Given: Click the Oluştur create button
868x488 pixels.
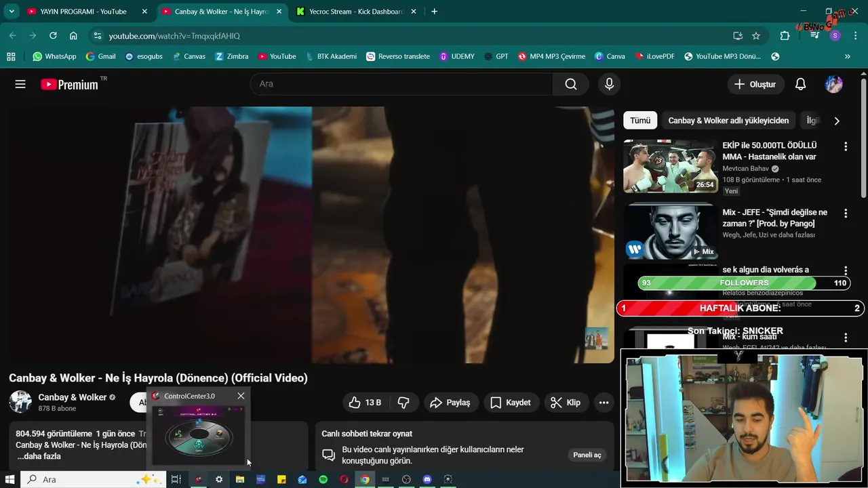Looking at the screenshot, I should point(756,84).
